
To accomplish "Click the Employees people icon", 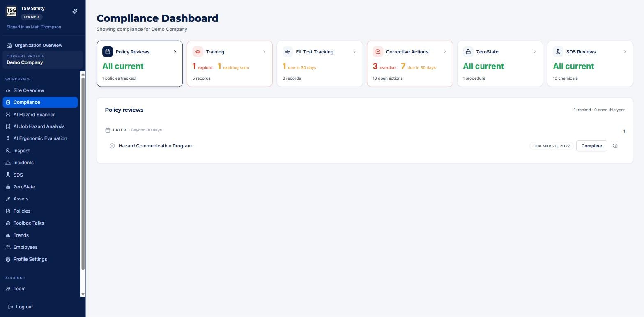I will point(8,247).
